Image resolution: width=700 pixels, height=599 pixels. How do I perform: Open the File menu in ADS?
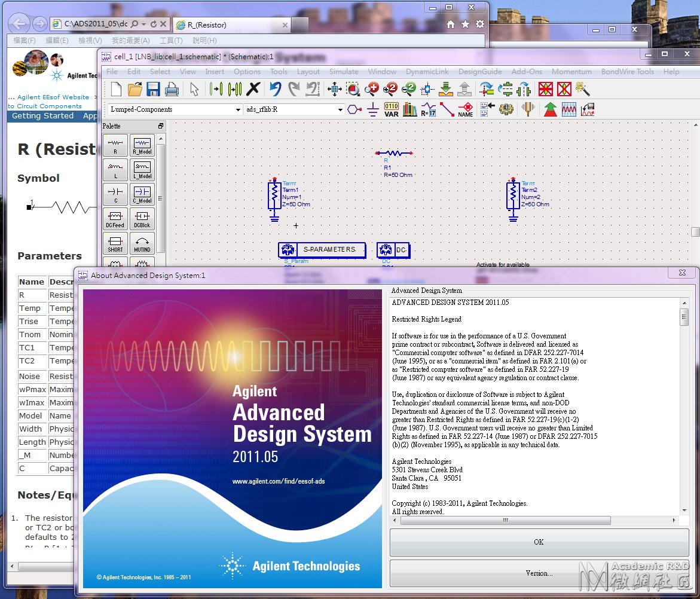[x=112, y=71]
